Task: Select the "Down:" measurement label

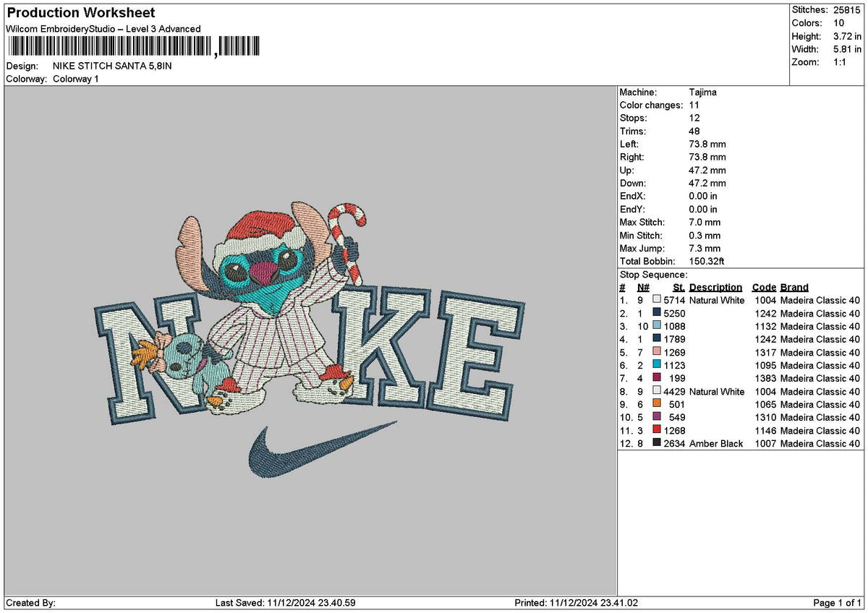Action: point(633,184)
